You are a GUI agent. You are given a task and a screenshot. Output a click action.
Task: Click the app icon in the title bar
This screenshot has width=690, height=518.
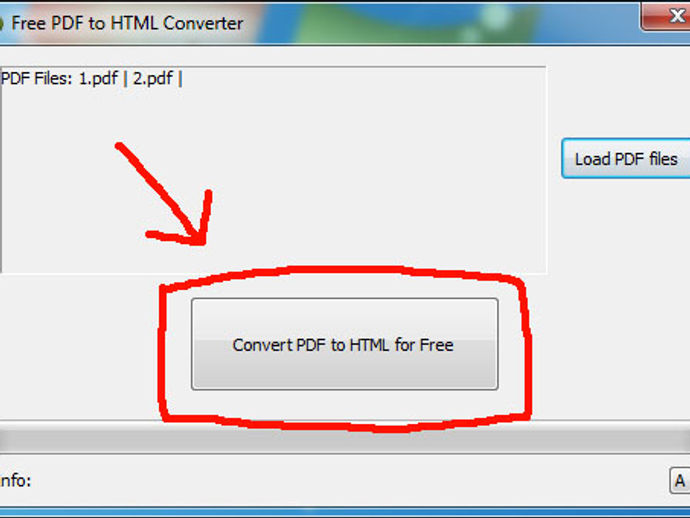coord(1,23)
